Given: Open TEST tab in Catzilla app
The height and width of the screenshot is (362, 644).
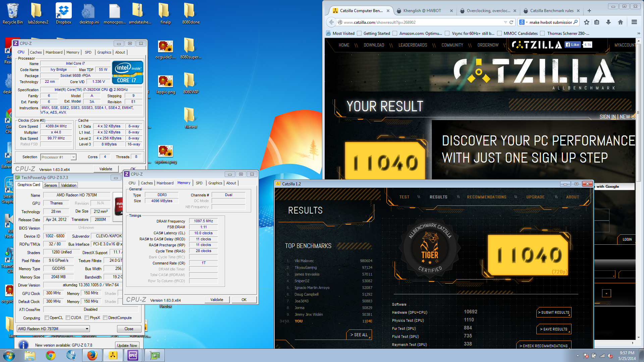Looking at the screenshot, I should [x=404, y=197].
